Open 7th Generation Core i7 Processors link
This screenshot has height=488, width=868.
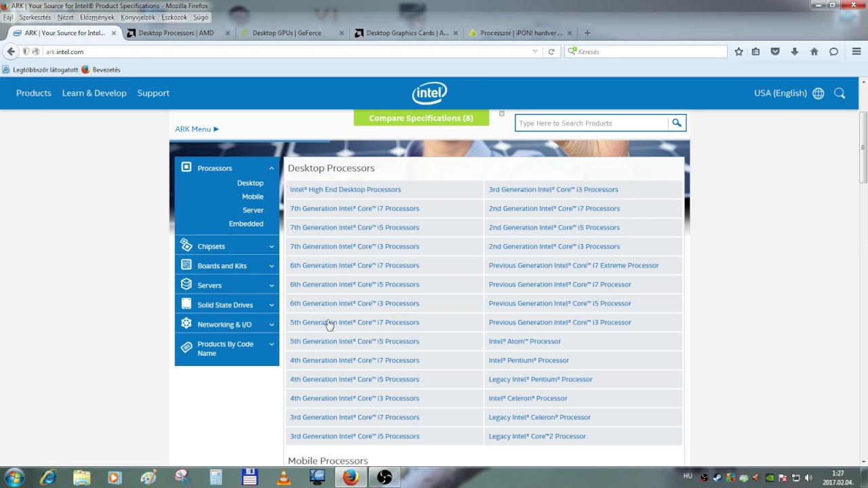tap(355, 208)
